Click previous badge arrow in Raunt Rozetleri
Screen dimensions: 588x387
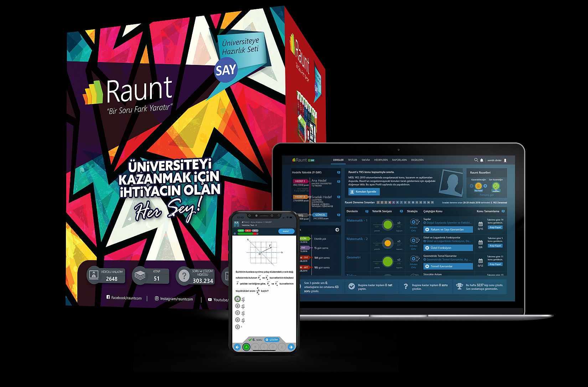point(471,186)
